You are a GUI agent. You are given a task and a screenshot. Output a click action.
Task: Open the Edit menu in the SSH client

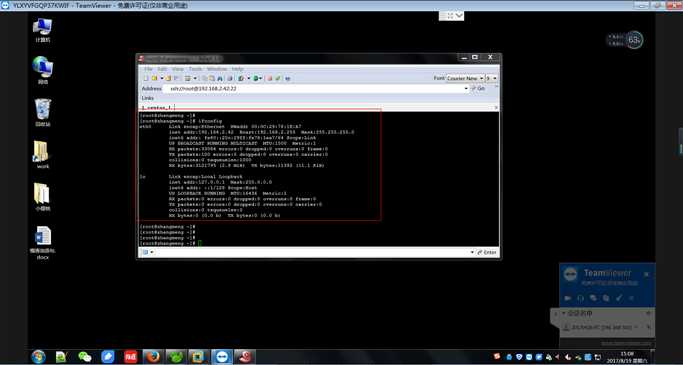click(162, 69)
